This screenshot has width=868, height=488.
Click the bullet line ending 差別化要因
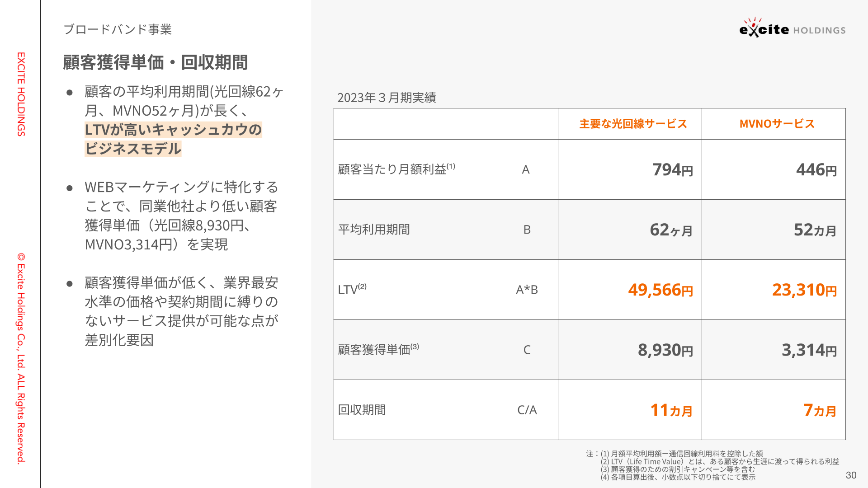[x=119, y=340]
